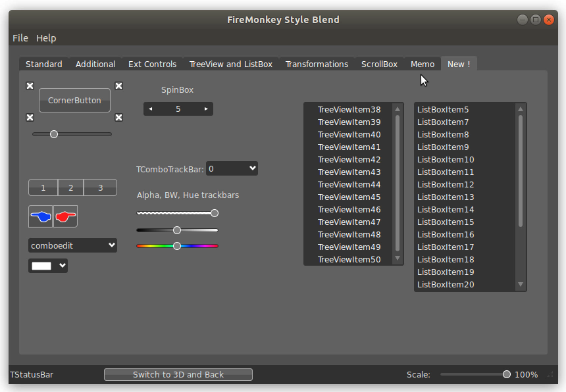The image size is (566, 392).
Task: Select TreeViewItem47 in the tree
Action: (x=349, y=222)
